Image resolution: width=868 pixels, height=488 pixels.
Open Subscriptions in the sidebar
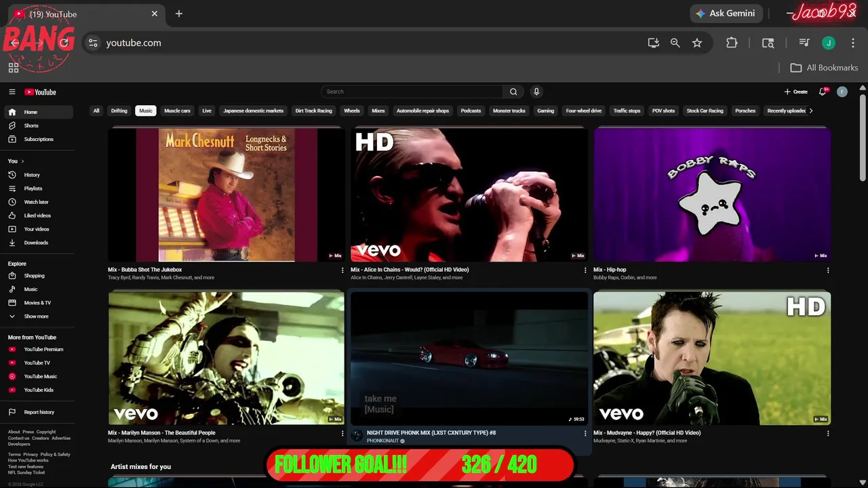click(39, 139)
